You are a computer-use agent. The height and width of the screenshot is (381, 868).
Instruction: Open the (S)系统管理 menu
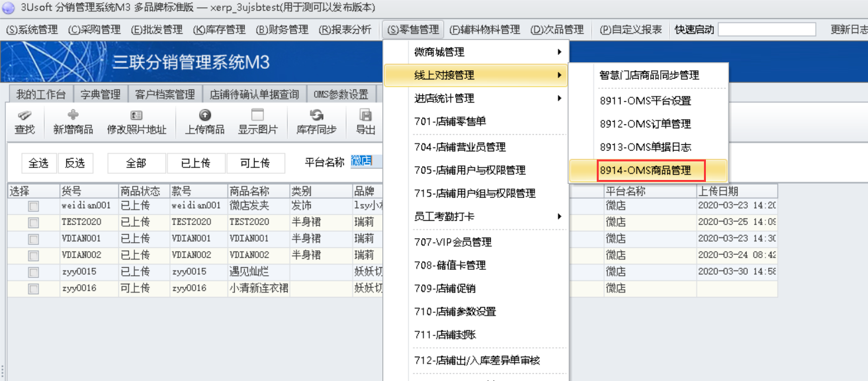coord(32,30)
